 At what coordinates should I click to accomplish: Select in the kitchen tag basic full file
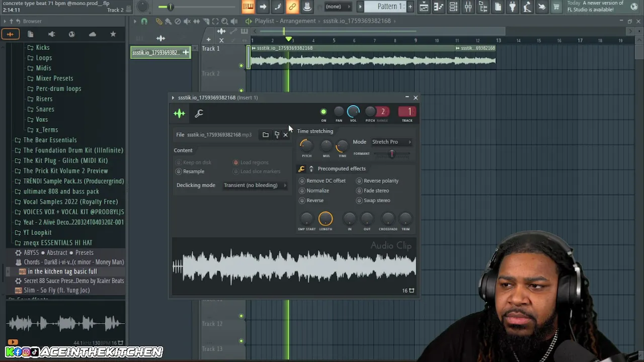62,271
